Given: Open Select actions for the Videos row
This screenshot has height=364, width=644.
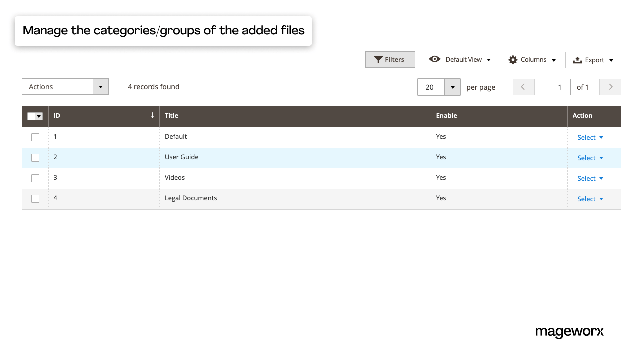Looking at the screenshot, I should [590, 178].
